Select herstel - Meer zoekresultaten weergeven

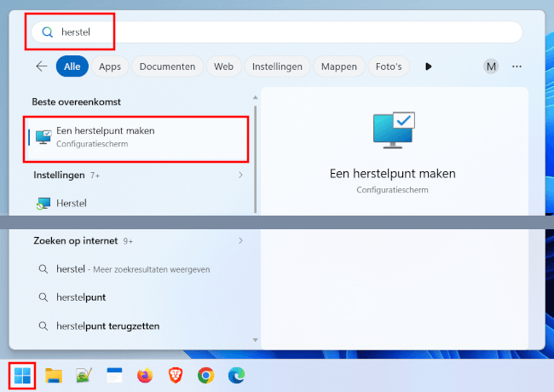(138, 269)
